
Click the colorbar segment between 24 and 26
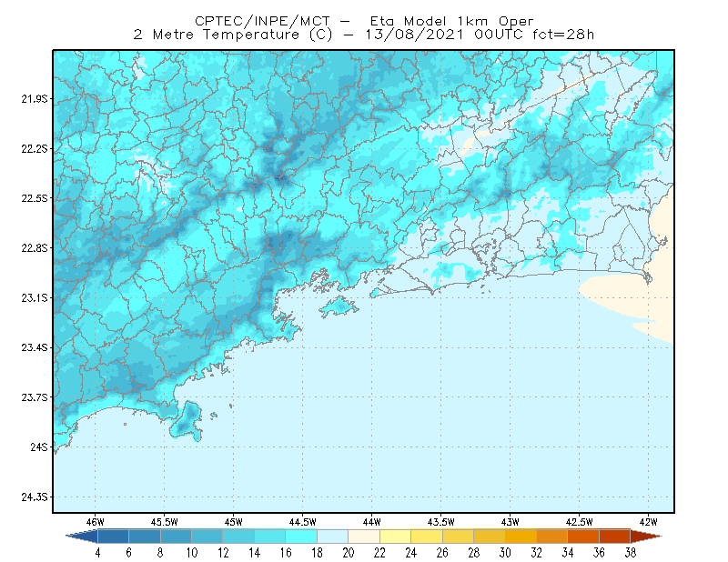coord(427,537)
